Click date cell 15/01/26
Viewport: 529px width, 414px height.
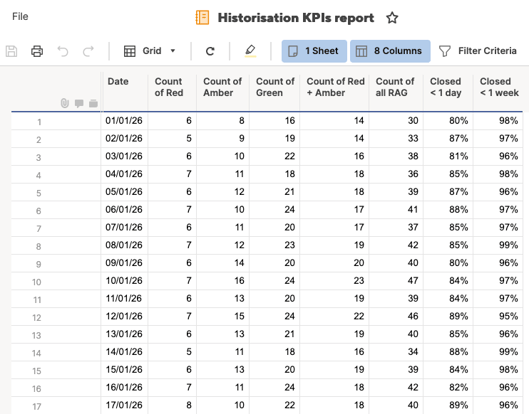point(124,369)
